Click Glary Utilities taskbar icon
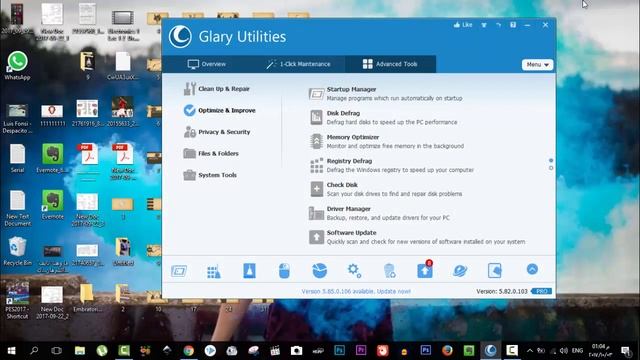Screen dimensions: 640x360 coord(491,351)
